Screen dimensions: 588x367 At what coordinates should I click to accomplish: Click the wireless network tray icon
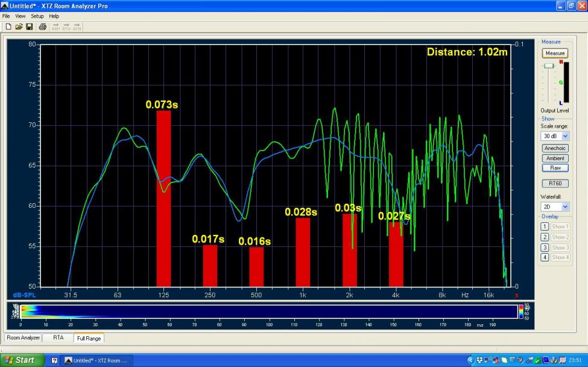click(487, 360)
